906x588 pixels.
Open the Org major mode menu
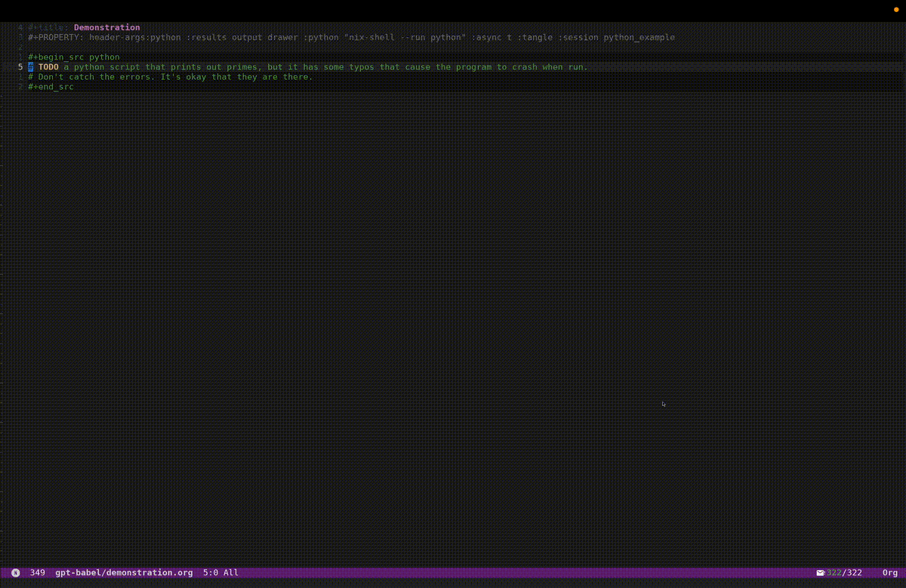[x=889, y=573]
